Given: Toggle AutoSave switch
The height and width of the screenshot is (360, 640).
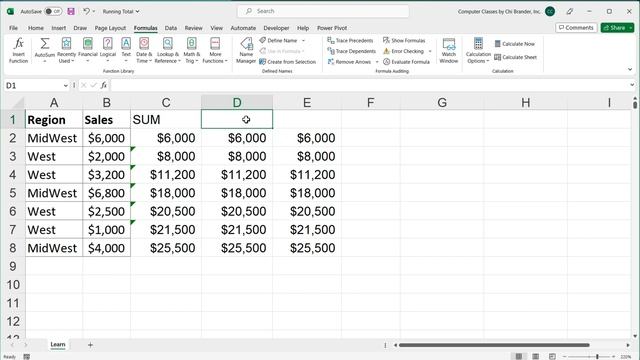Looking at the screenshot, I should click(x=53, y=11).
